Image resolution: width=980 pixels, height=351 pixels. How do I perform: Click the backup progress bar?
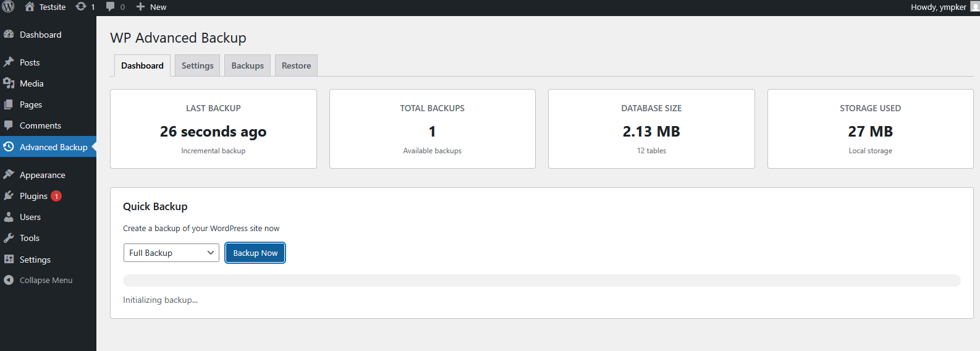(542, 281)
